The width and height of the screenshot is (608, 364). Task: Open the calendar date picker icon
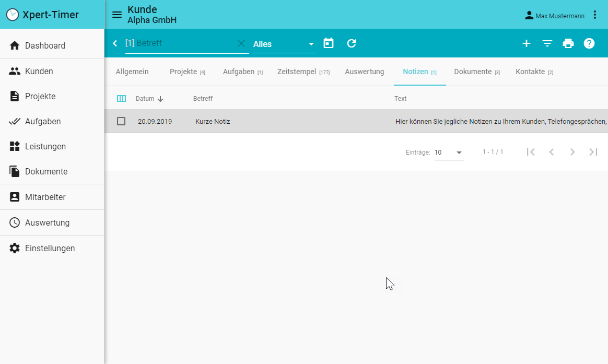[x=328, y=43]
